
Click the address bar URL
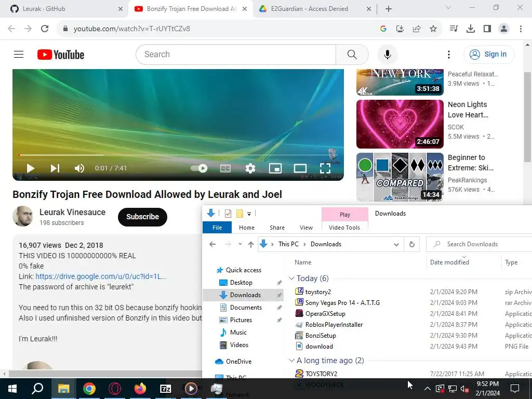point(131,29)
